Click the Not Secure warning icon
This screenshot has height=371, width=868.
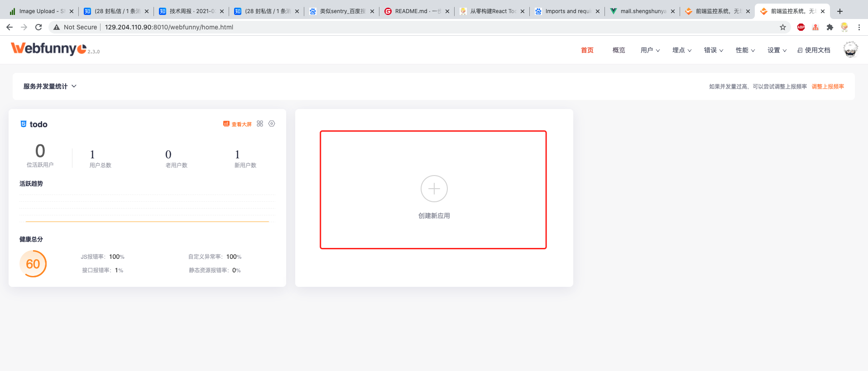57,27
